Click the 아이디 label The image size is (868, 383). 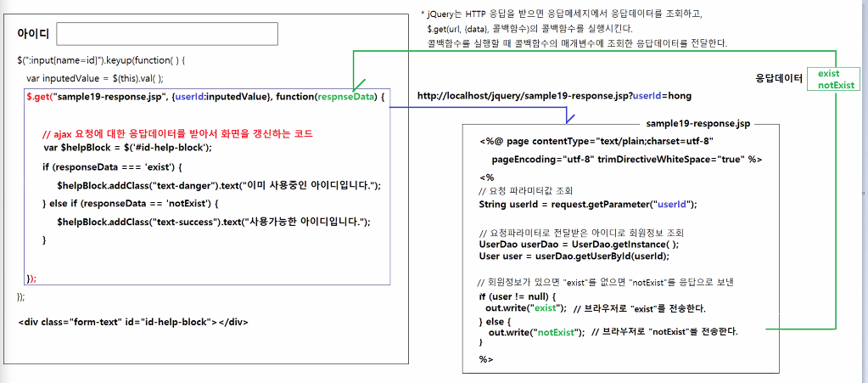(x=33, y=34)
